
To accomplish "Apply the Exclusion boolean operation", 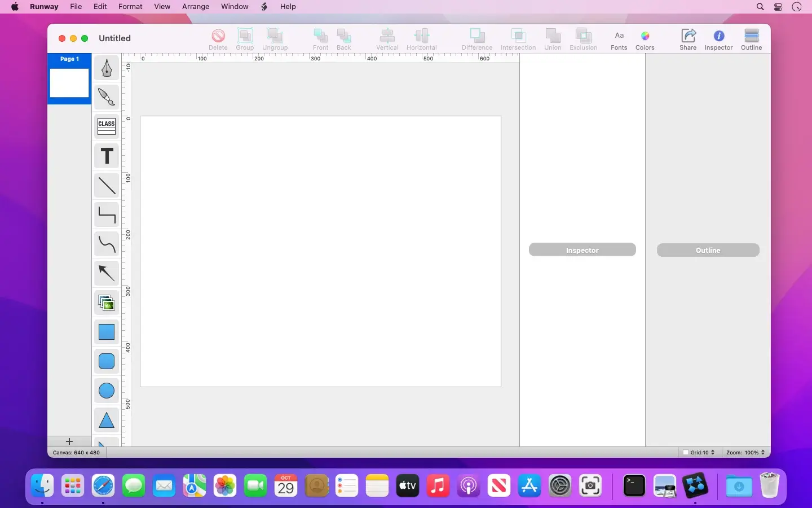I will [x=583, y=39].
